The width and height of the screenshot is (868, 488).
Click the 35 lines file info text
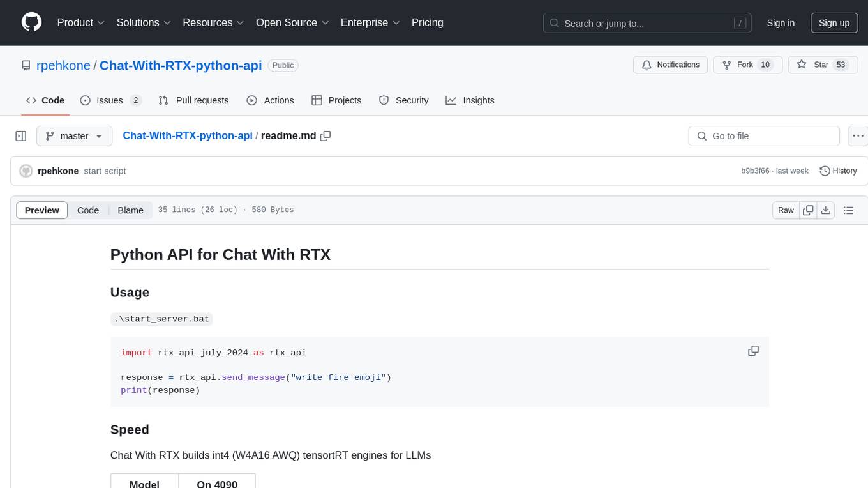(x=226, y=210)
